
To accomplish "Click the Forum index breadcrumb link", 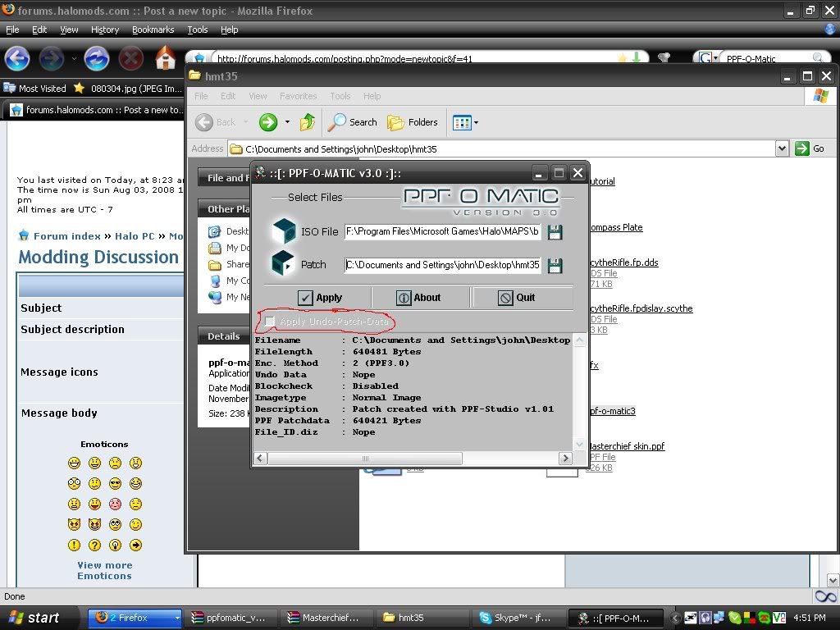I will 67,235.
